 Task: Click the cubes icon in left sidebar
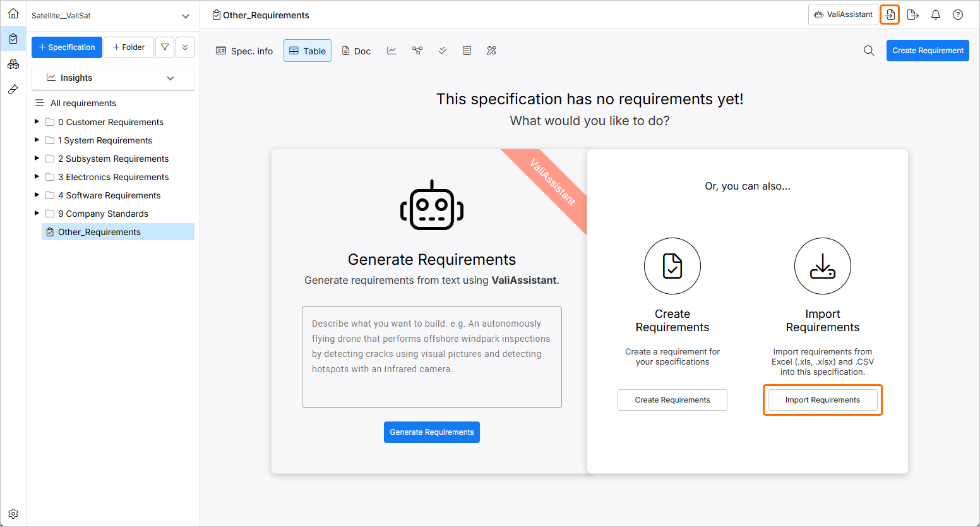click(x=13, y=64)
